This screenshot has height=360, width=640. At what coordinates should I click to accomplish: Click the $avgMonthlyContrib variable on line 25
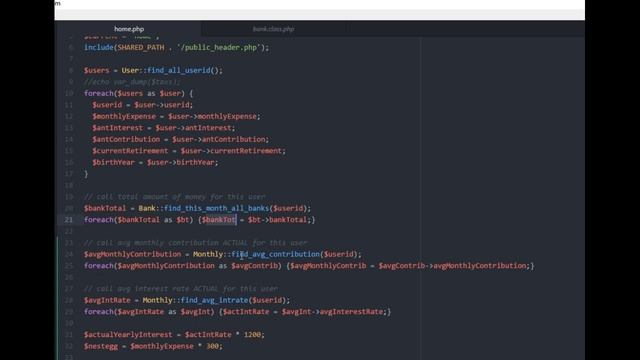click(x=328, y=266)
